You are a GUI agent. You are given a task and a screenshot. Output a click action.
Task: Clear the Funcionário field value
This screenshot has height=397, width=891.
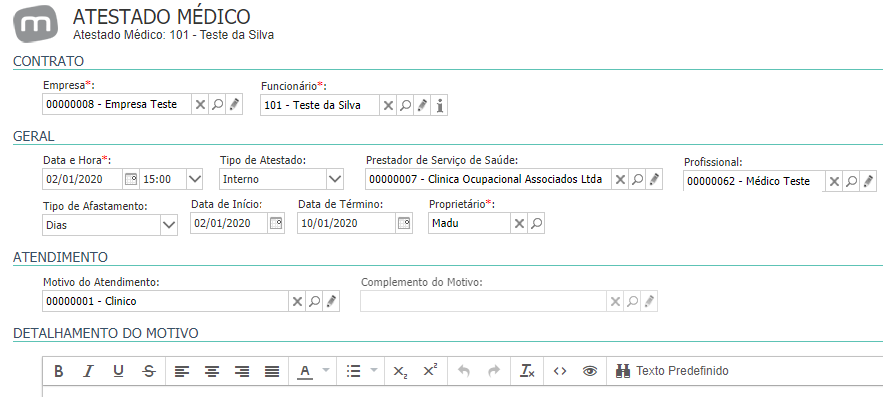(x=388, y=106)
